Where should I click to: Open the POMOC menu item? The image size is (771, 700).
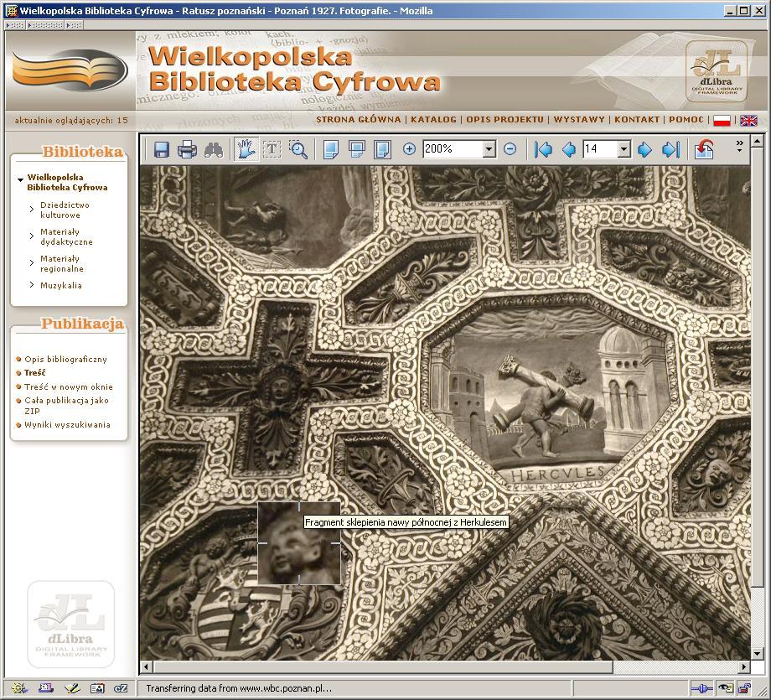pyautogui.click(x=686, y=119)
